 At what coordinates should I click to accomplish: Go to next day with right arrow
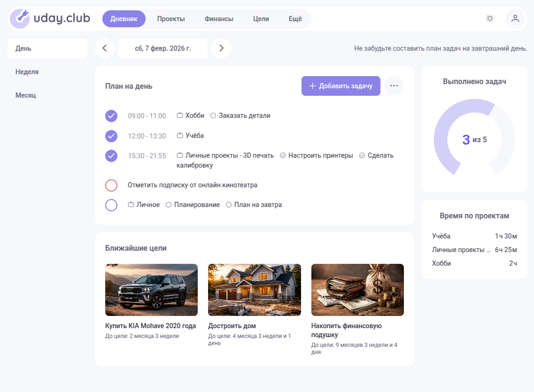click(x=221, y=48)
